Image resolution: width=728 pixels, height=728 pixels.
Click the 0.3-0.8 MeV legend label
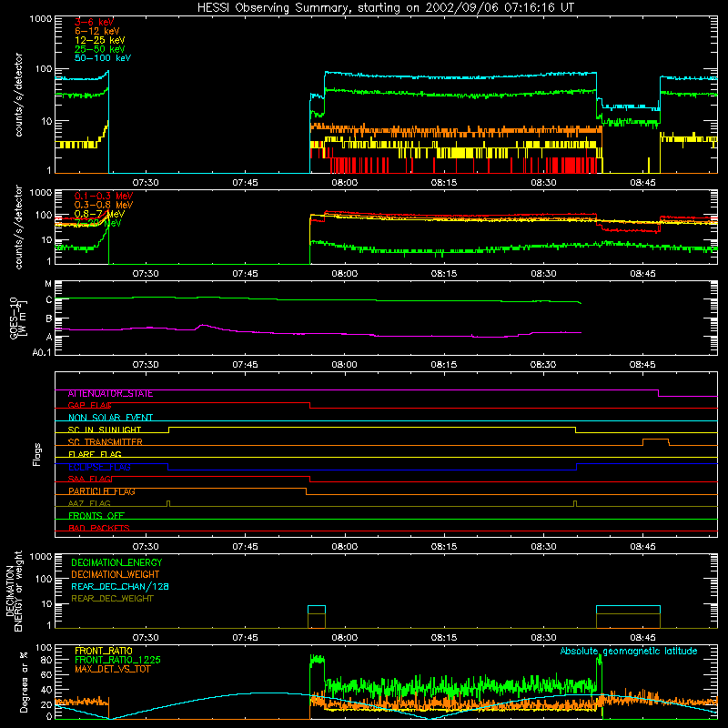(104, 205)
